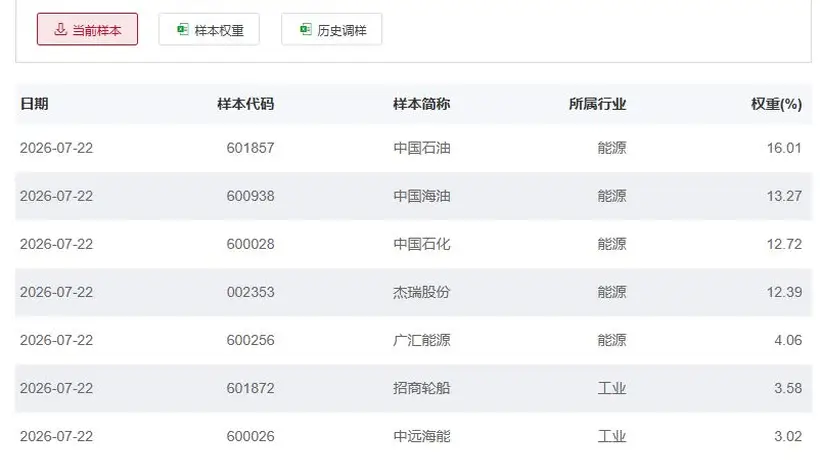Click the Excel icon beside 样本权重

point(183,29)
